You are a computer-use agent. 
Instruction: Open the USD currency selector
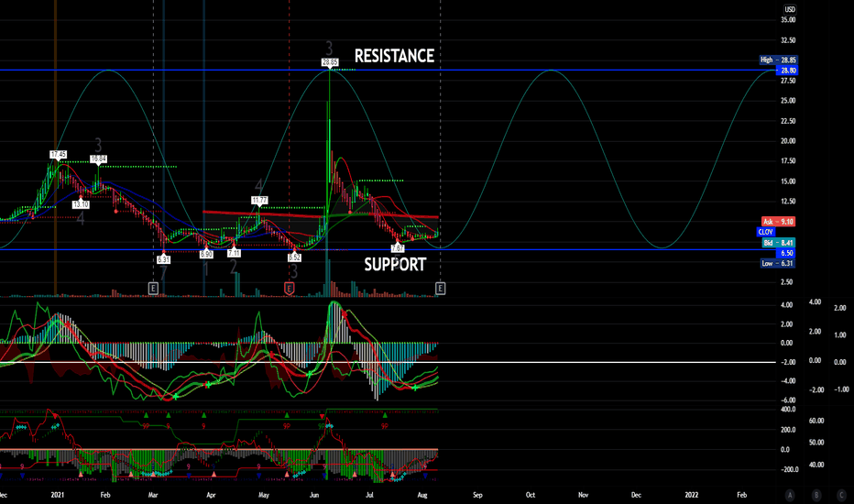(790, 9)
